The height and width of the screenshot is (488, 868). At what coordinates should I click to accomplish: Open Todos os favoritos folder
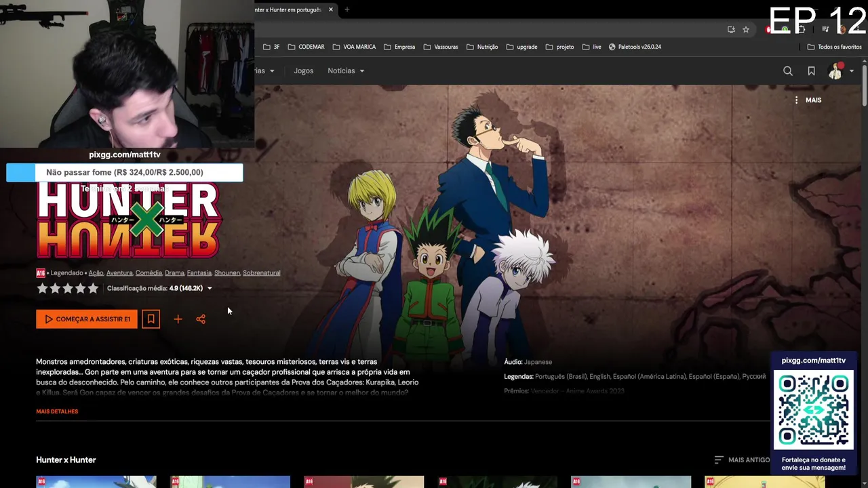click(x=834, y=47)
